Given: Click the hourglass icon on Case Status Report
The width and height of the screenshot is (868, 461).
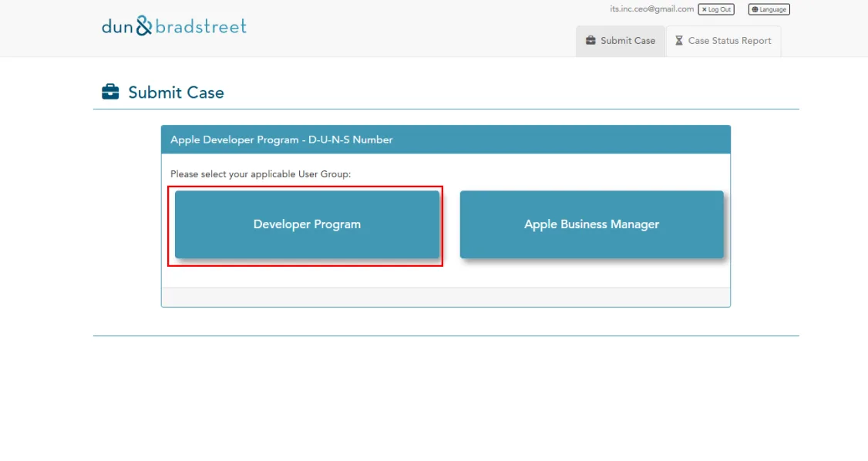Looking at the screenshot, I should pos(678,40).
